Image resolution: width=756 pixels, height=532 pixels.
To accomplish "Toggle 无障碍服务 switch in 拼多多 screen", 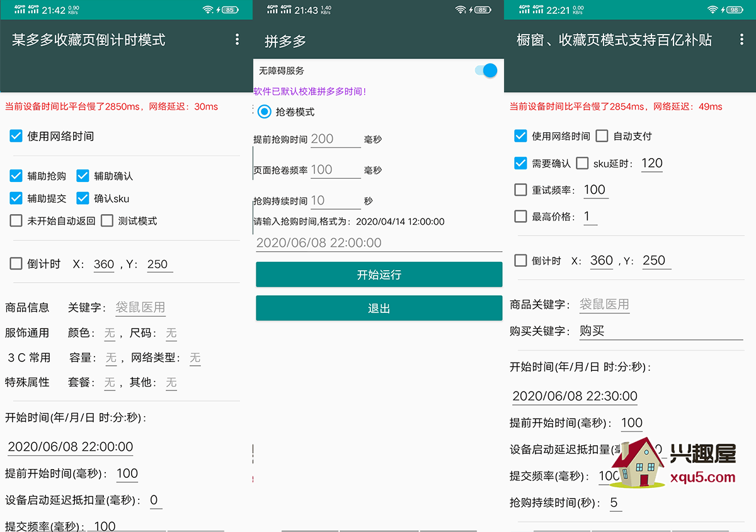I will (486, 71).
